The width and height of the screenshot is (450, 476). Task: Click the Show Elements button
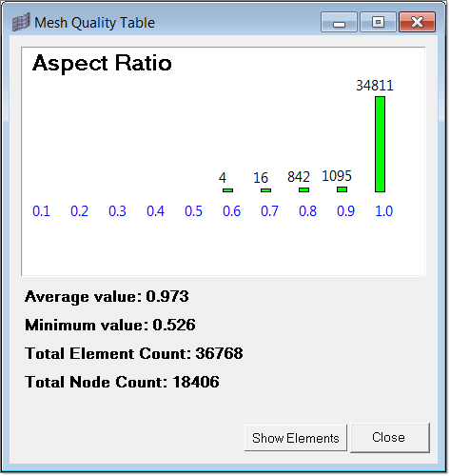(296, 438)
